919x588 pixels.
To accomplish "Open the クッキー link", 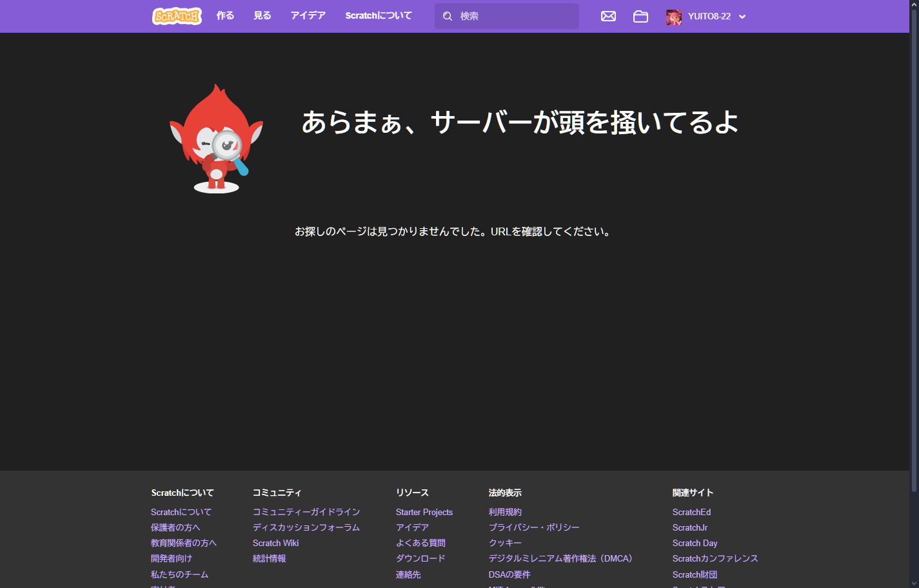I will coord(505,543).
